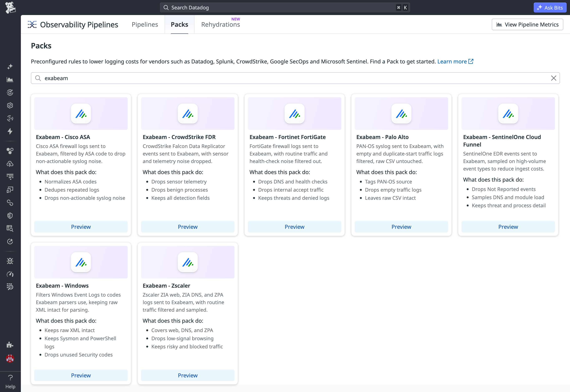This screenshot has width=570, height=392.
Task: Click the table with magnifier sidebar icon
Action: 10,228
